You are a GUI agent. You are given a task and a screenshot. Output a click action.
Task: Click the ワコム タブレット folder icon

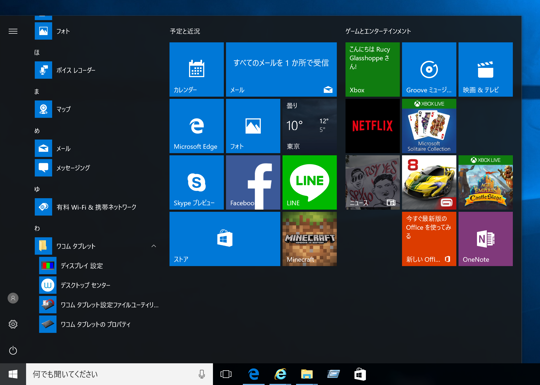pos(43,246)
